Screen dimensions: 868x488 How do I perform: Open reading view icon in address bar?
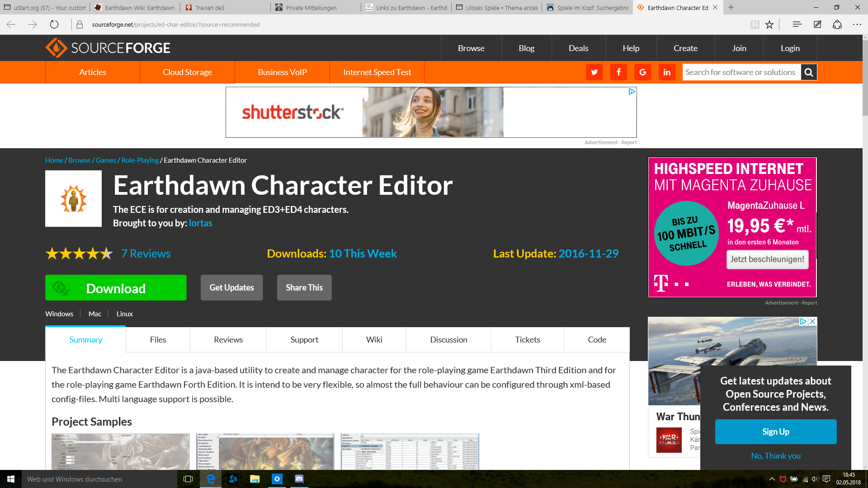pyautogui.click(x=755, y=24)
